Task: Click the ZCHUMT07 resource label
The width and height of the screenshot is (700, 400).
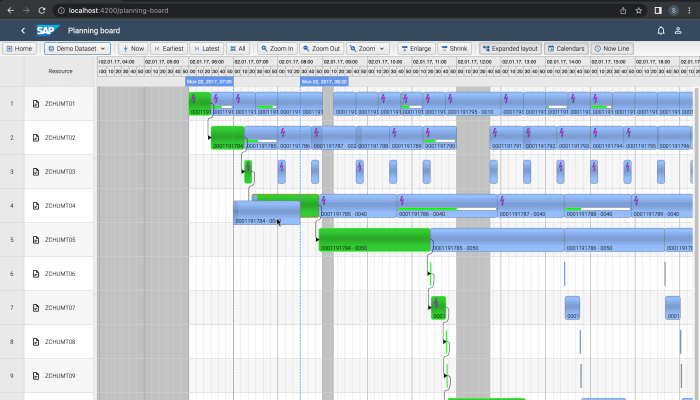Action: pos(60,308)
